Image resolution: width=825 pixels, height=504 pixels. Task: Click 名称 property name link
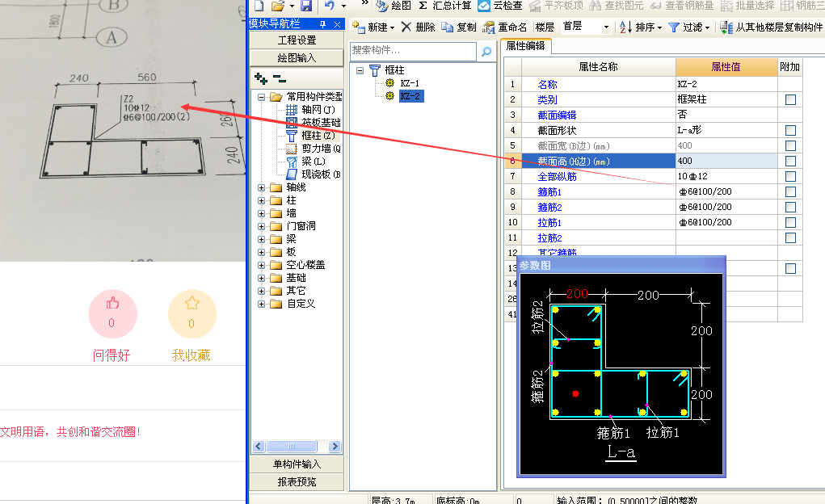coord(547,84)
